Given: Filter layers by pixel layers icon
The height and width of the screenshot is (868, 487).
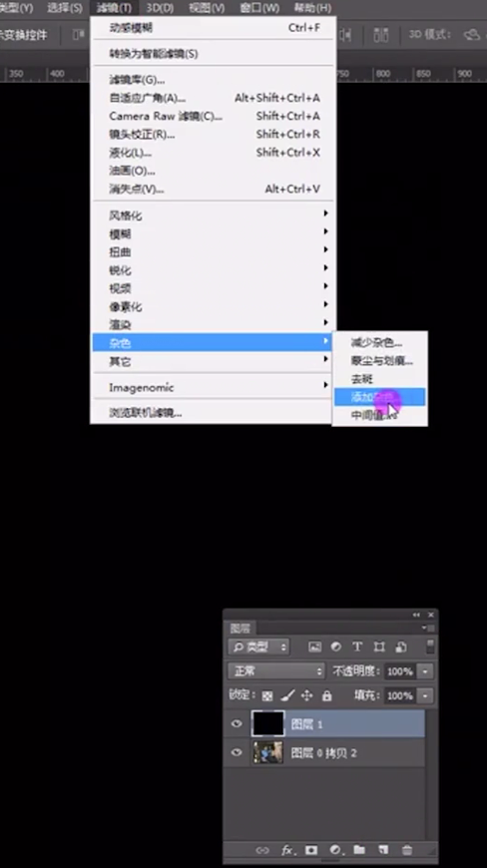Looking at the screenshot, I should coord(315,647).
